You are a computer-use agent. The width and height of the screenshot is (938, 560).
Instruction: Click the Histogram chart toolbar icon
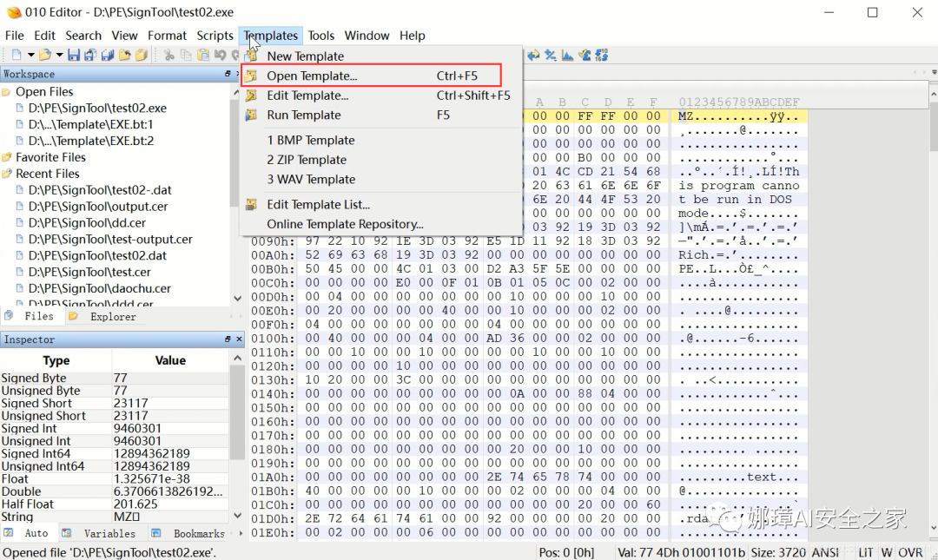[567, 55]
